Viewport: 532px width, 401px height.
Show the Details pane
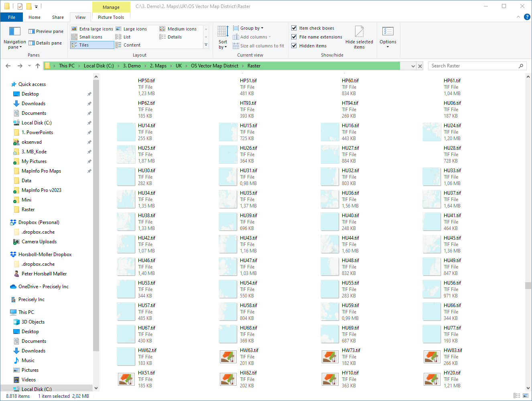[x=45, y=43]
